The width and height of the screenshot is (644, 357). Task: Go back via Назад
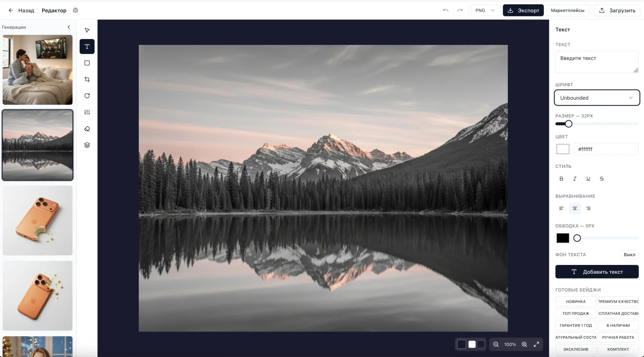(x=22, y=10)
